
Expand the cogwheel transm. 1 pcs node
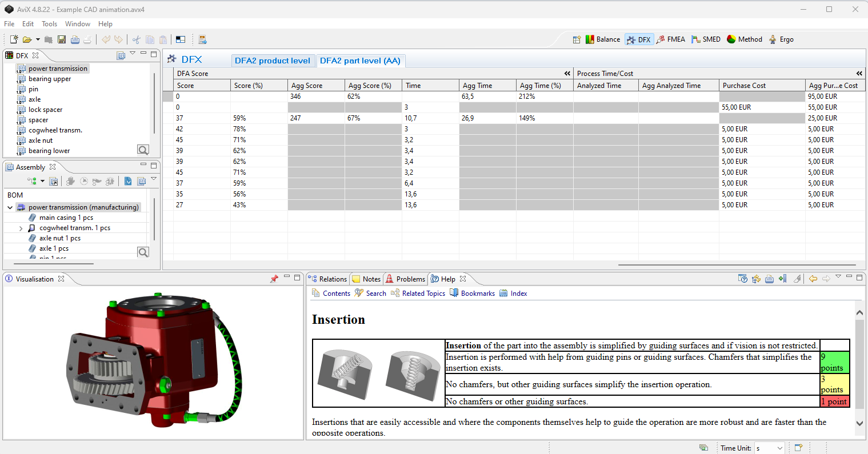tap(21, 228)
